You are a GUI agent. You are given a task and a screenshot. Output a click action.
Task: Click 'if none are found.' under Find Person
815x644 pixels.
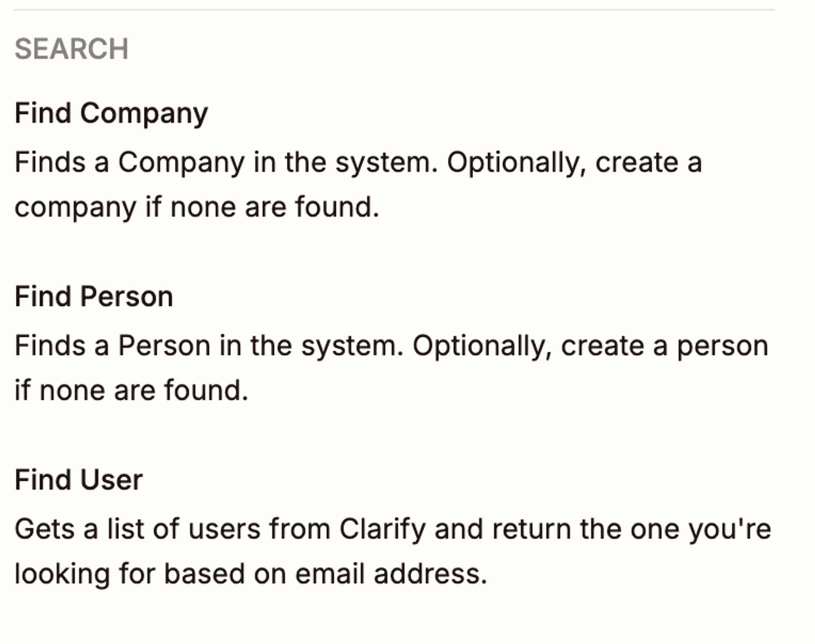[132, 391]
